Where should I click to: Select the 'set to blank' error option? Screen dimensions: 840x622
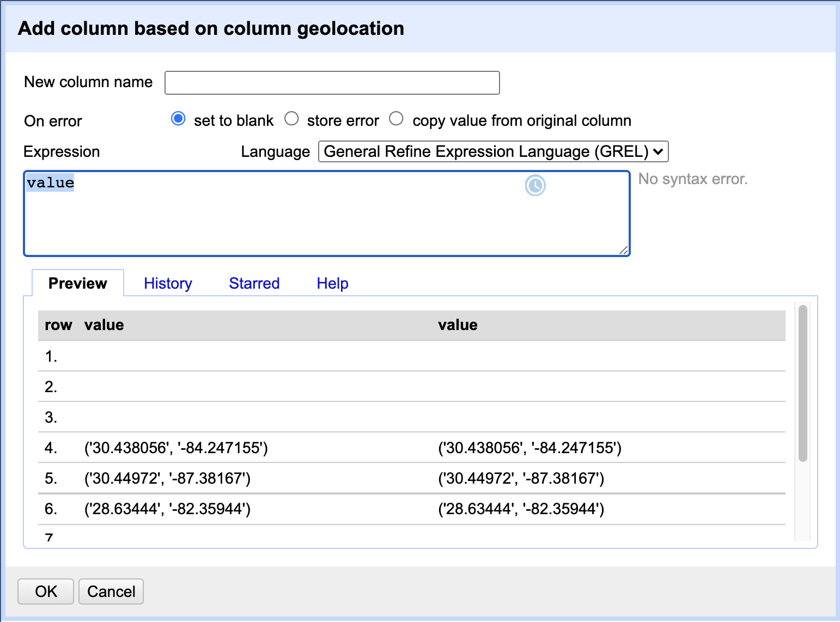click(178, 118)
